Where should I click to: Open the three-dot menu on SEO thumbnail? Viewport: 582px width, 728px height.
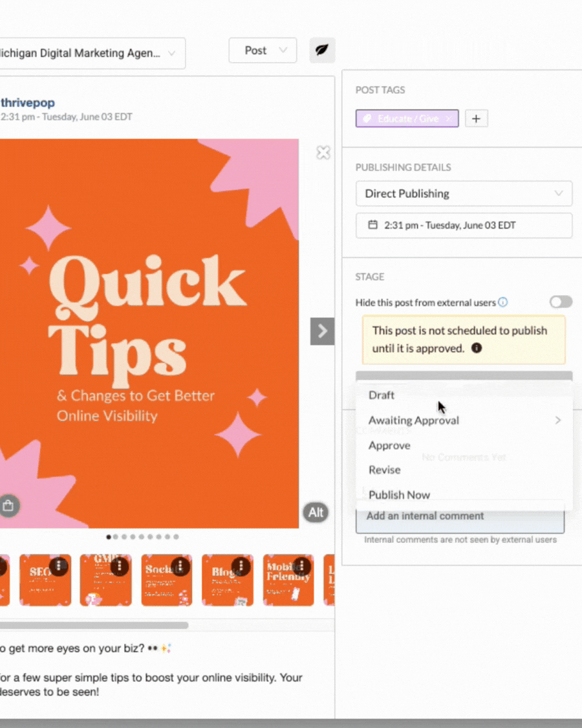coord(59,566)
